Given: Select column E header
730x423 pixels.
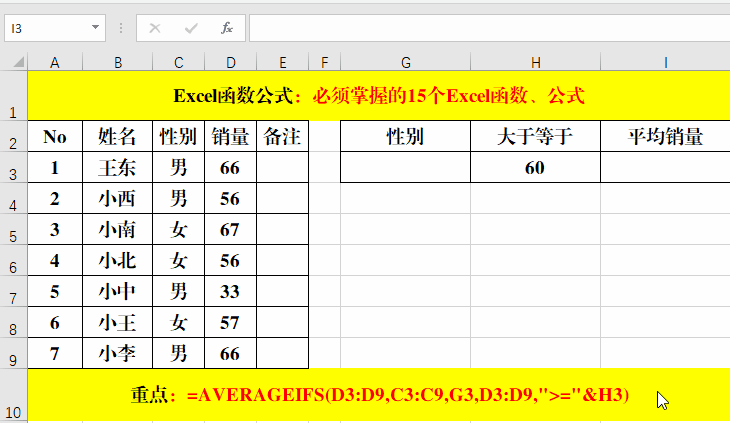Looking at the screenshot, I should pyautogui.click(x=283, y=62).
